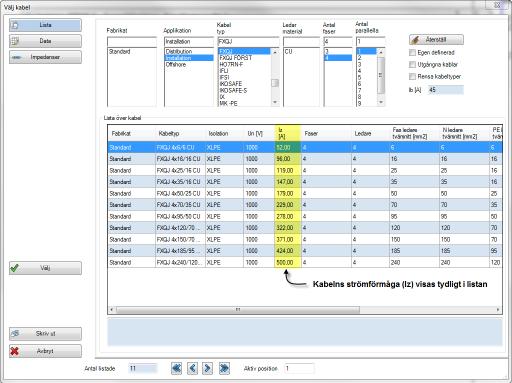The width and height of the screenshot is (512, 383).
Task: Click Iz value 229,00 cell
Action: tap(288, 205)
